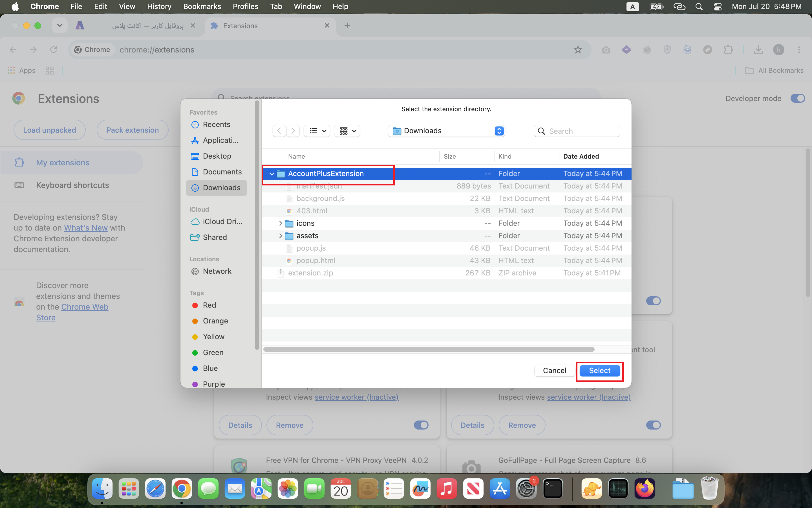Viewport: 812px width, 508px height.
Task: Open the Chrome tab search dropdown
Action: (60, 25)
